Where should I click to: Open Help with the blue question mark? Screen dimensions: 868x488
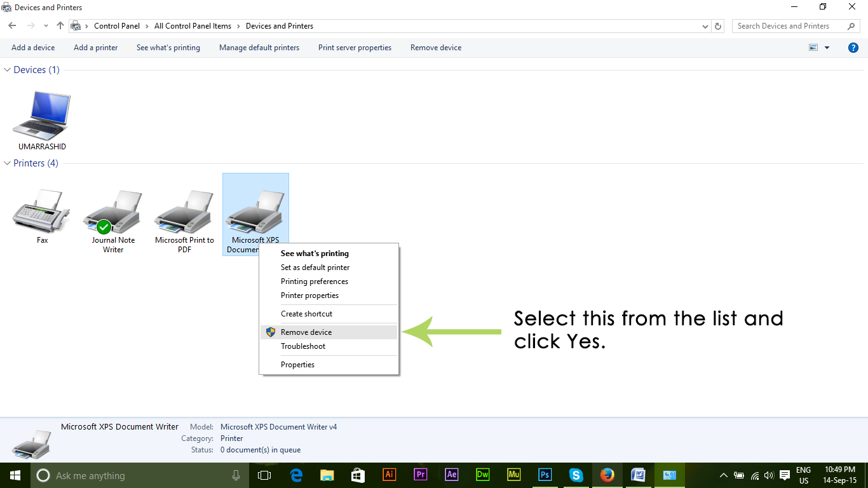(x=853, y=48)
